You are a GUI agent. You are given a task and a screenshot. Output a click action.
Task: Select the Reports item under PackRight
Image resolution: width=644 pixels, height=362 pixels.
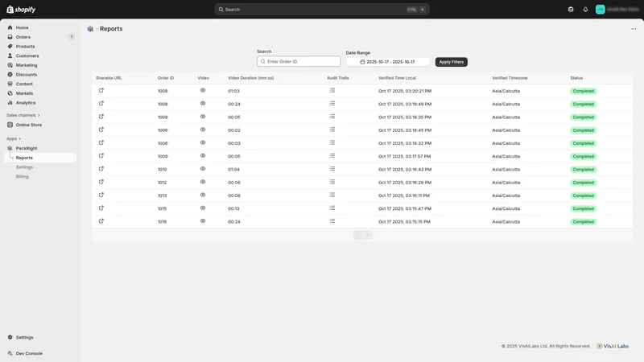(x=40, y=158)
